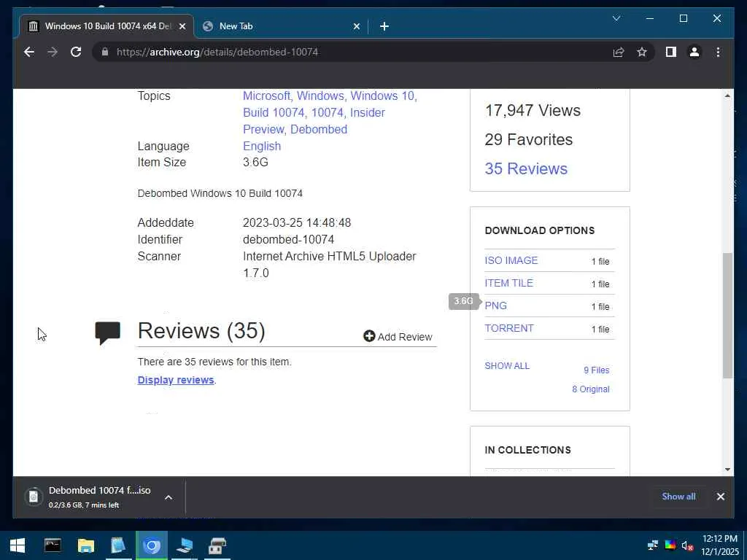The image size is (747, 560).
Task: Click the padlock site info icon
Action: [105, 52]
